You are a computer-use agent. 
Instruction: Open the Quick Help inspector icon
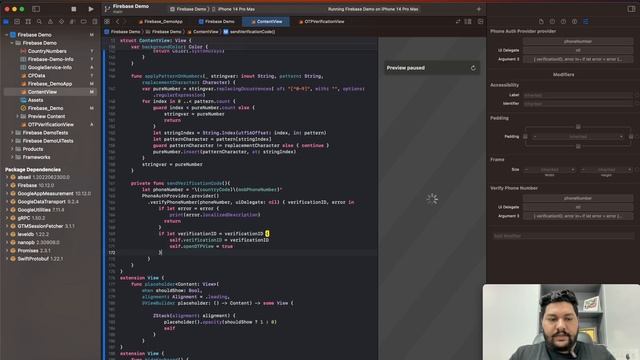click(x=563, y=22)
